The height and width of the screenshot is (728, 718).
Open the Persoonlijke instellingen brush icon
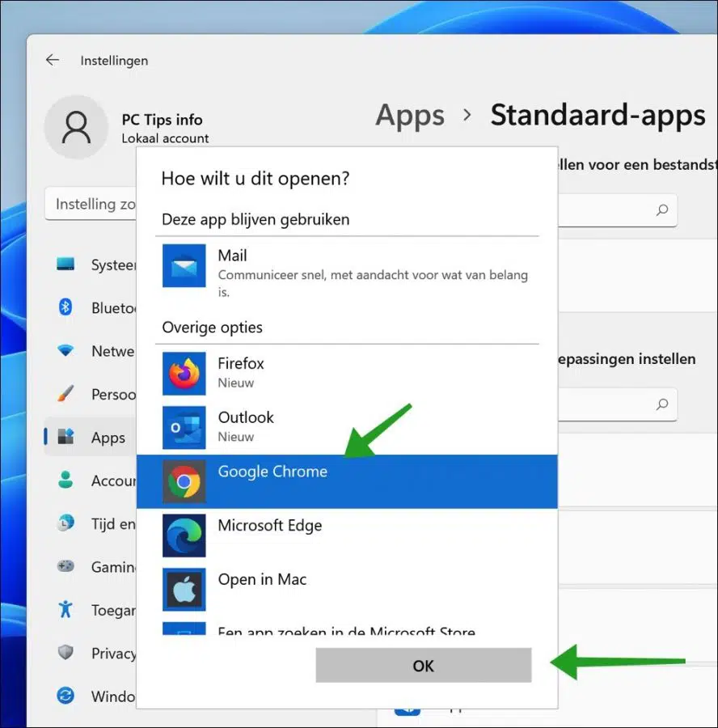point(65,393)
